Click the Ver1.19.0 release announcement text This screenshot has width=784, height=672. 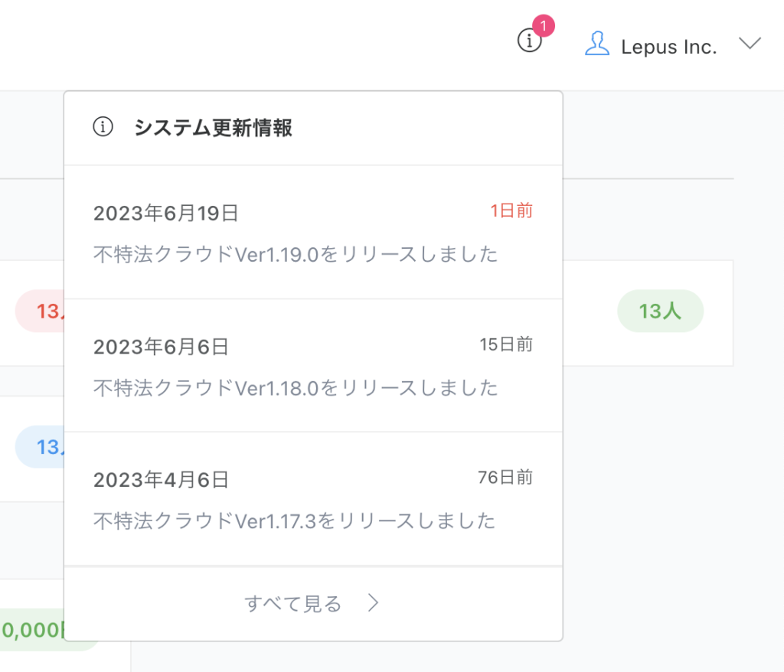point(296,254)
